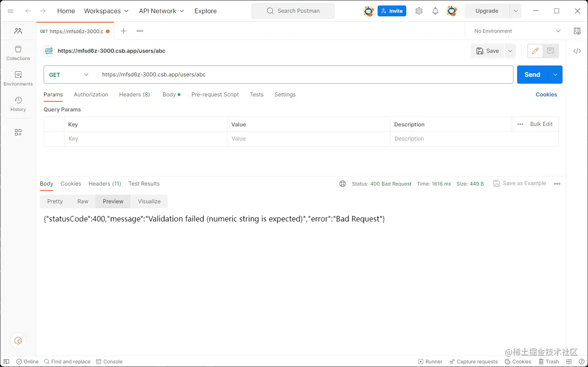Viewport: 588px width, 367px height.
Task: Click the Save button
Action: point(488,51)
